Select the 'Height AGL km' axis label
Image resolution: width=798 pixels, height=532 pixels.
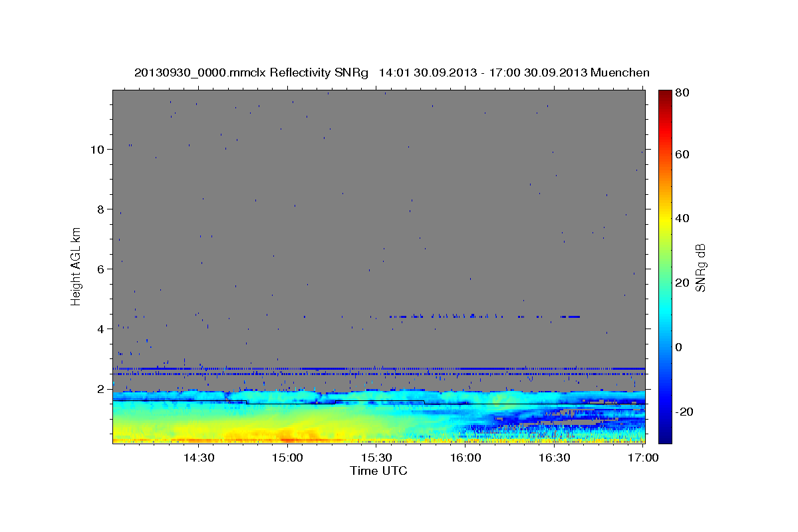[x=76, y=267]
